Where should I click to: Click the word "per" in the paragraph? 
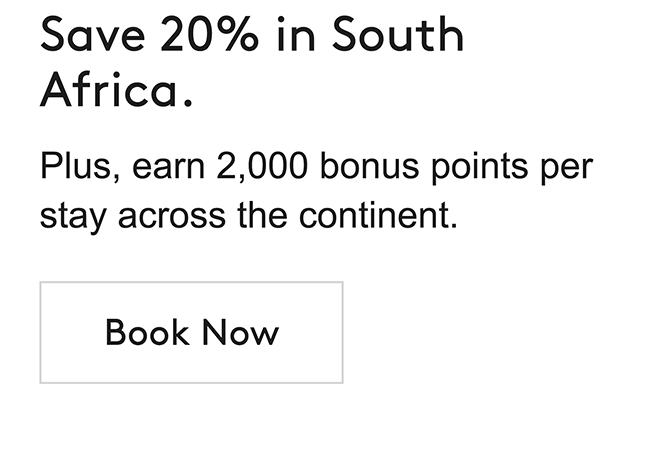click(x=567, y=168)
